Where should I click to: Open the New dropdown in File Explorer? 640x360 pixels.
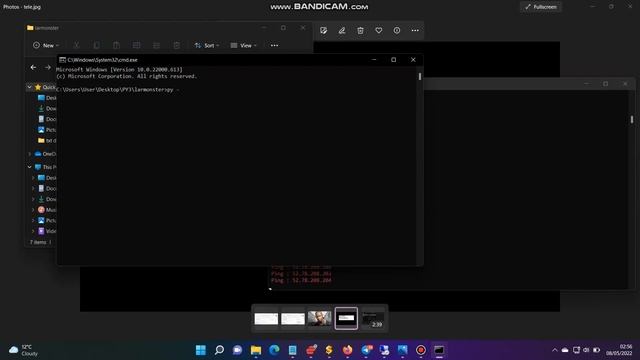[46, 45]
